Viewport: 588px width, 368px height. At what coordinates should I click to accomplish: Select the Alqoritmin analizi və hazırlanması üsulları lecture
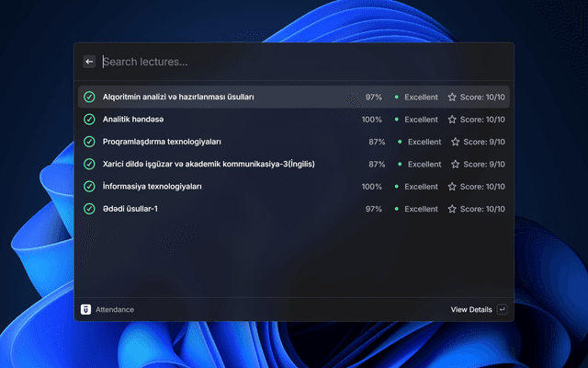click(x=178, y=97)
